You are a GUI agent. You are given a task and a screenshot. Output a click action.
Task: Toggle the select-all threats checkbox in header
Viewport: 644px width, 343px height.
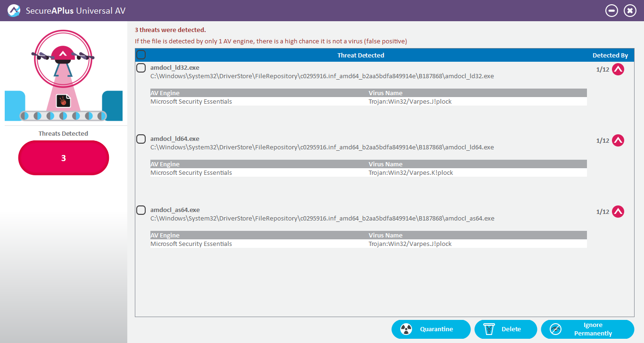141,55
